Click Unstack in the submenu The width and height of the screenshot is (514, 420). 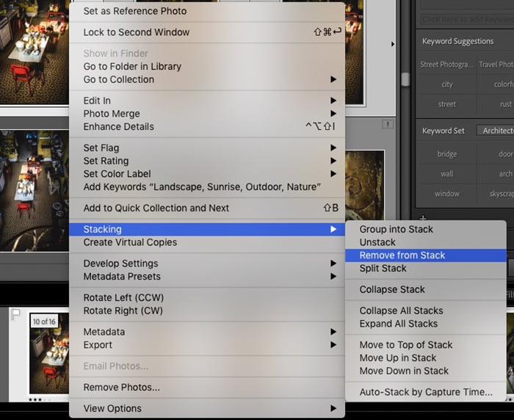426,242
